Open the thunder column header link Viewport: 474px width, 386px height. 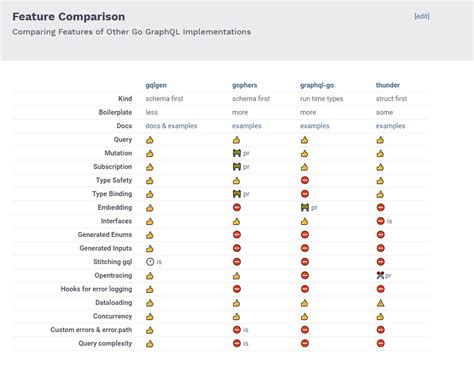click(388, 85)
